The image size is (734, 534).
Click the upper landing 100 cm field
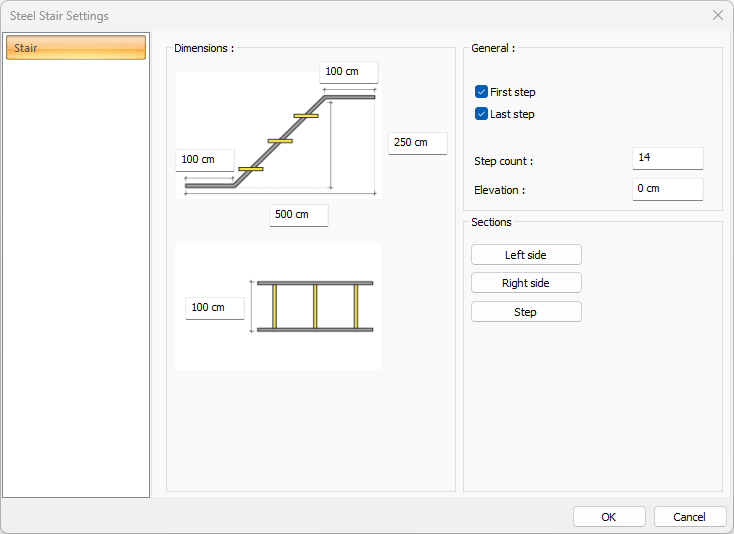(349, 72)
